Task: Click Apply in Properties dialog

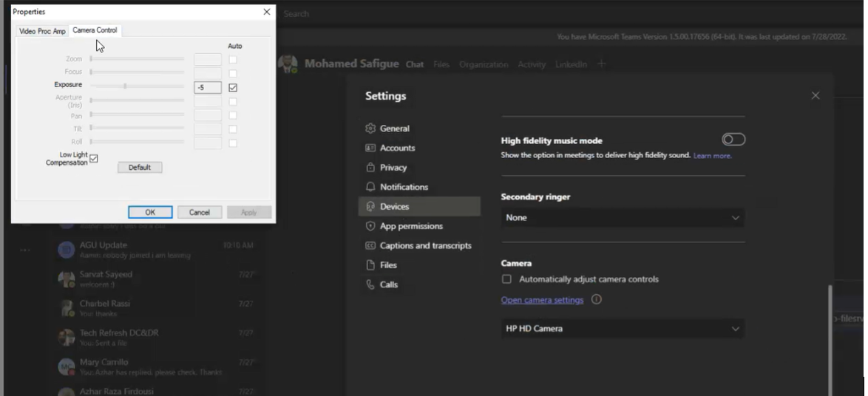Action: (x=248, y=212)
